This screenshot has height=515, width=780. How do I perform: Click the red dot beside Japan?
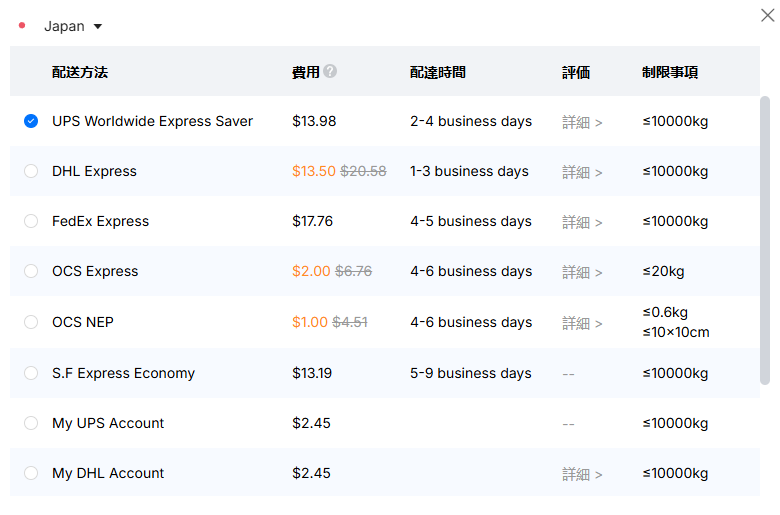click(x=22, y=26)
